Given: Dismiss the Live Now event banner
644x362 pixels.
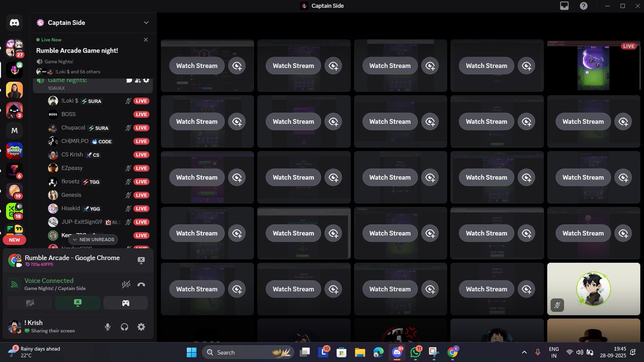Looking at the screenshot, I should (146, 40).
